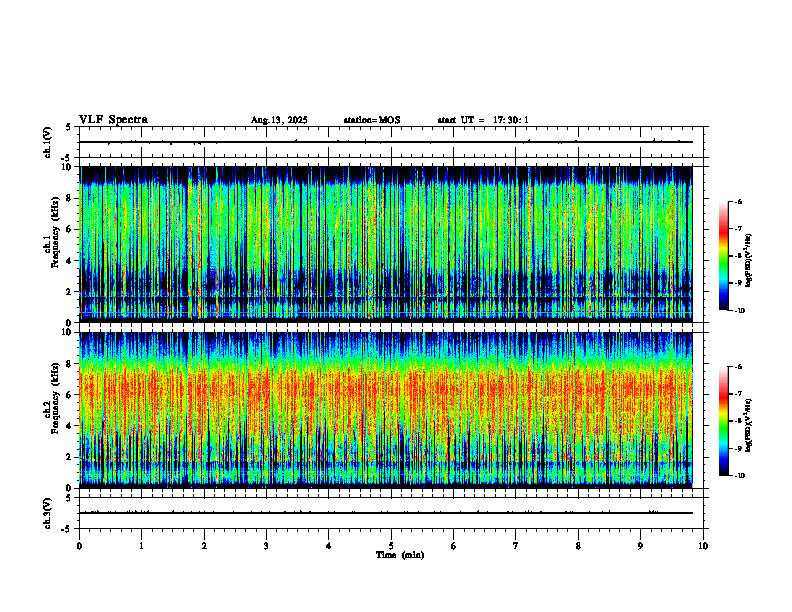The height and width of the screenshot is (612, 792).
Task: Click the ch.2 spectrogram color scale bar
Action: coord(723,421)
